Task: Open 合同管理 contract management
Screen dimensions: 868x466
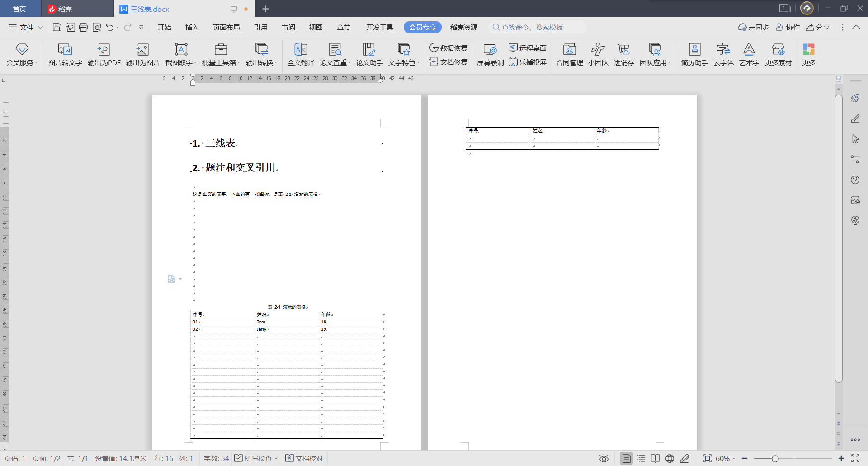Action: click(x=570, y=54)
